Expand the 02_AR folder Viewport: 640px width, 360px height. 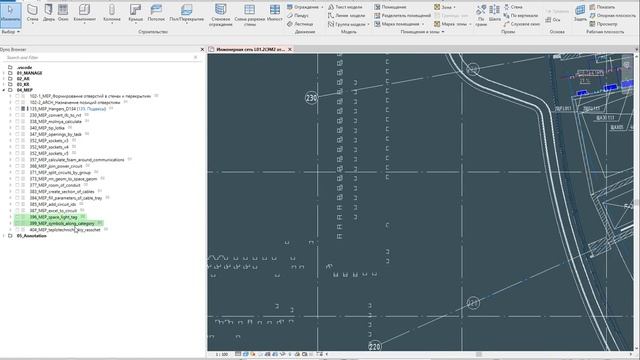[4, 79]
